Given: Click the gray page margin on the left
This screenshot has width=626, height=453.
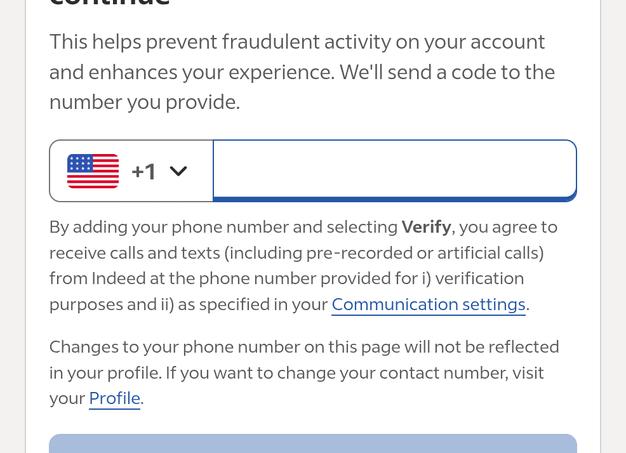Looking at the screenshot, I should tap(12, 226).
